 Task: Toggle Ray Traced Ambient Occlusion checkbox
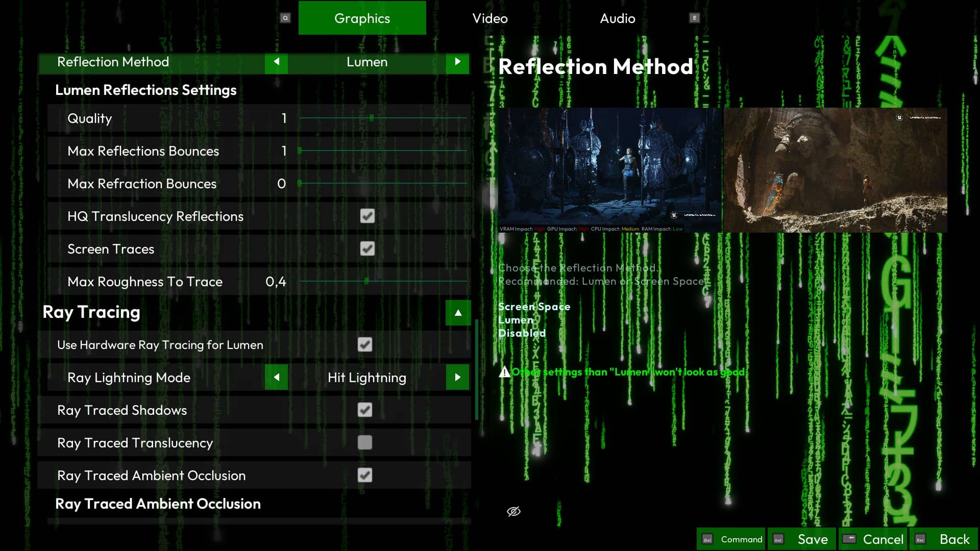coord(365,475)
